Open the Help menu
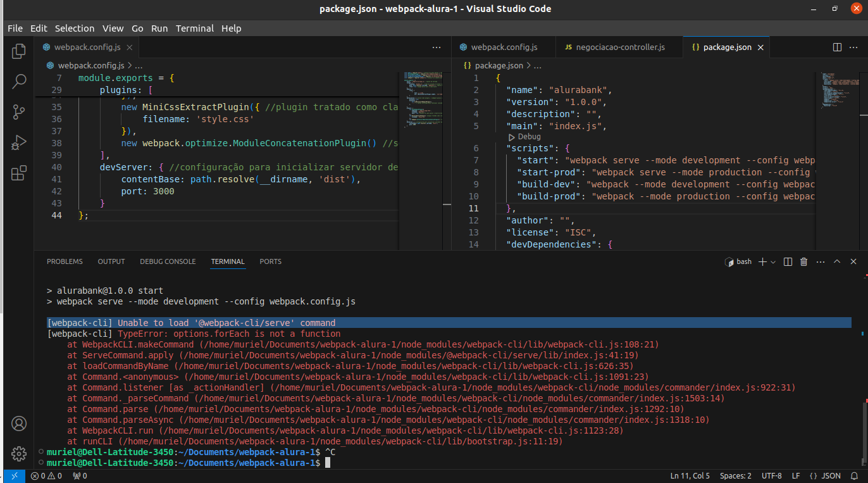Screen dimensions: 868x483 click(x=232, y=28)
